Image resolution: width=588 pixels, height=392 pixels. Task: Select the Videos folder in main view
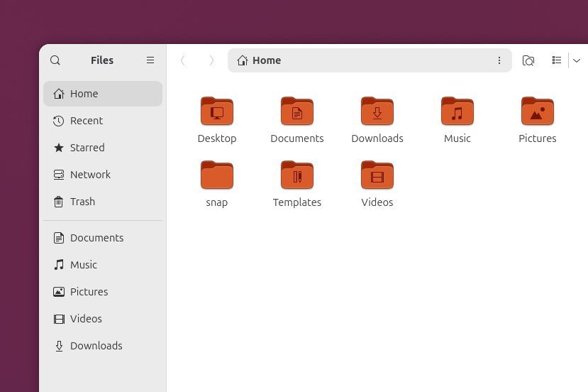tap(377, 176)
